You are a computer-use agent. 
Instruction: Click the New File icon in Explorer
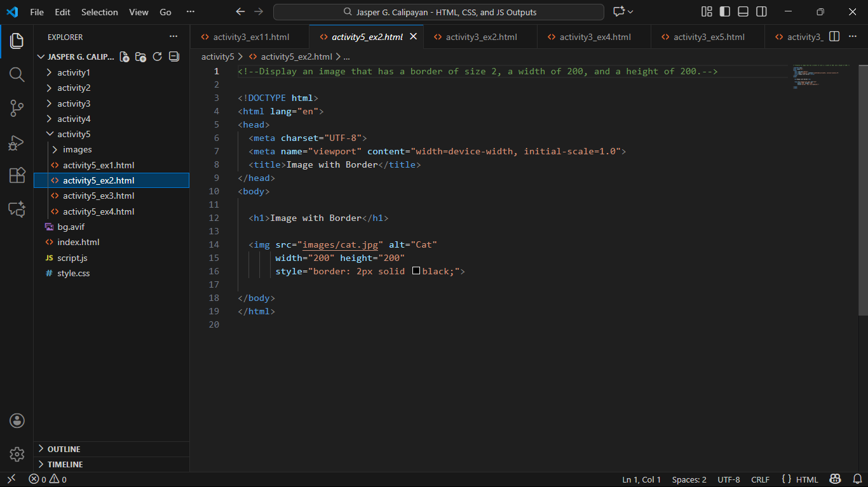click(125, 57)
